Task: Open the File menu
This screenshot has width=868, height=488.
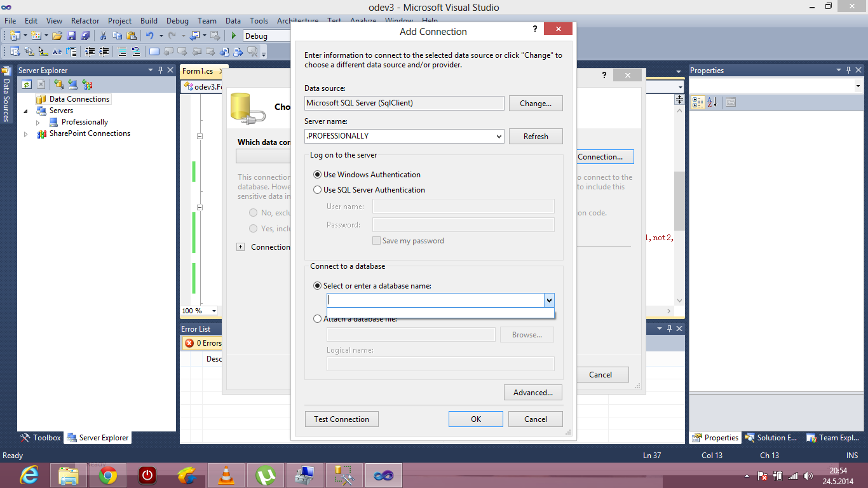Action: coord(10,21)
